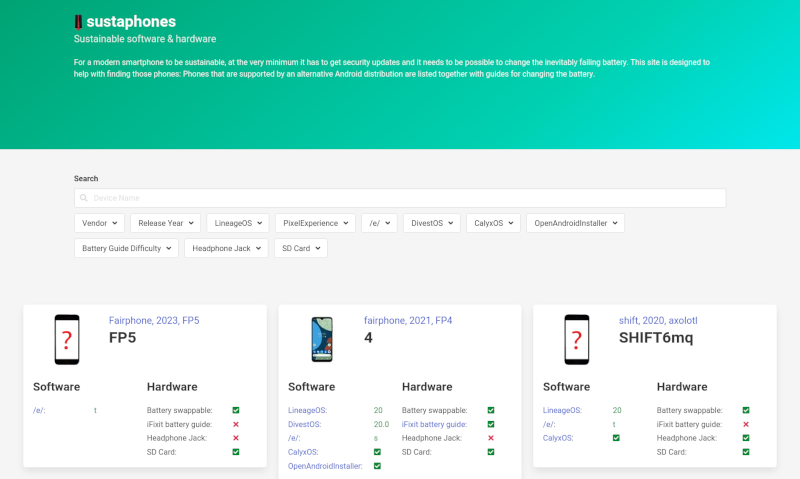
Task: Click the Fairphone '4' device name heading
Action: [x=368, y=338]
